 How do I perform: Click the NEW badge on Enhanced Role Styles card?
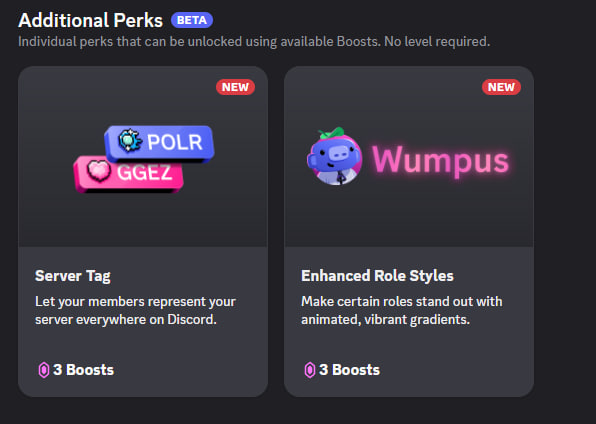(x=501, y=87)
